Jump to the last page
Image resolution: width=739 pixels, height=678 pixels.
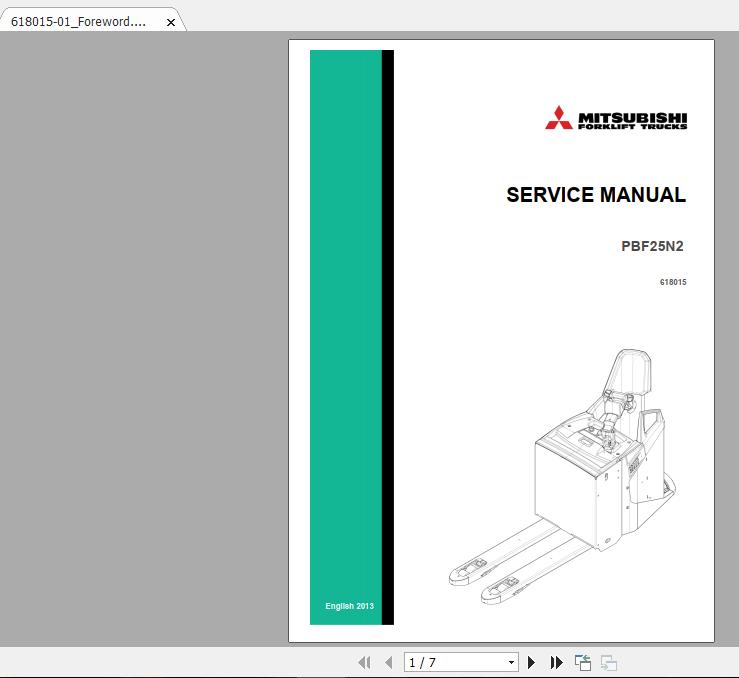(x=557, y=662)
